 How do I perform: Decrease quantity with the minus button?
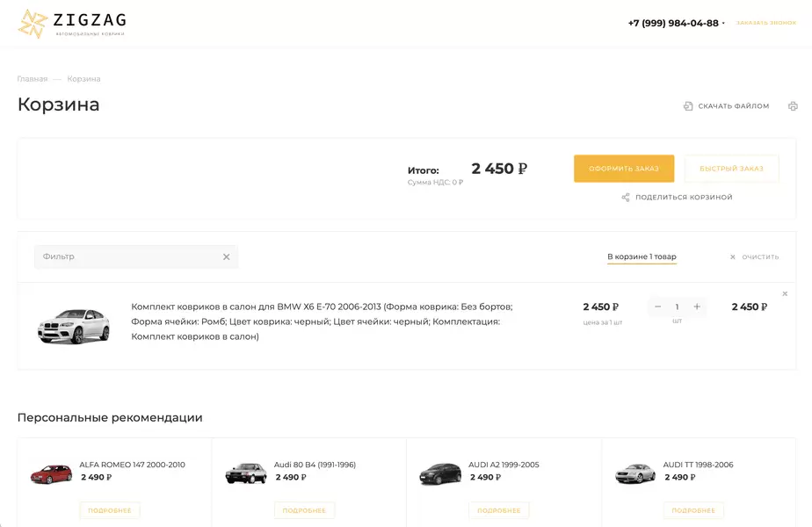pyautogui.click(x=658, y=307)
